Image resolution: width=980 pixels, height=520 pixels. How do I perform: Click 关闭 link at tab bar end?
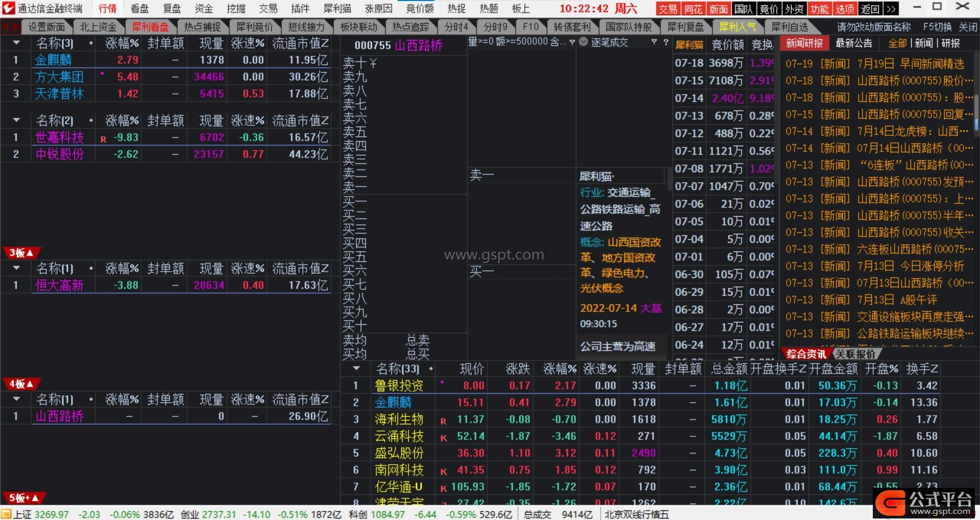(x=968, y=27)
